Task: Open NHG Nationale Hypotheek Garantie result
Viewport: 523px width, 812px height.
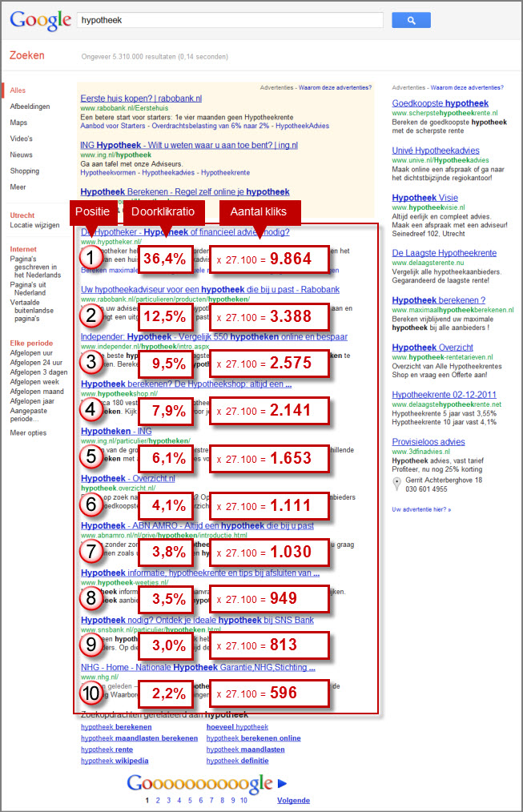Action: (198, 668)
